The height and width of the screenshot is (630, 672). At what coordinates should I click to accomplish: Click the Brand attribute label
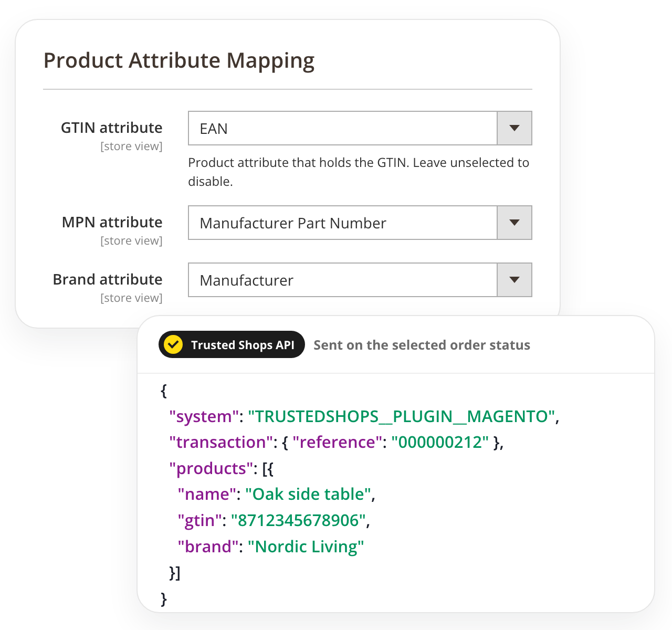pyautogui.click(x=108, y=279)
